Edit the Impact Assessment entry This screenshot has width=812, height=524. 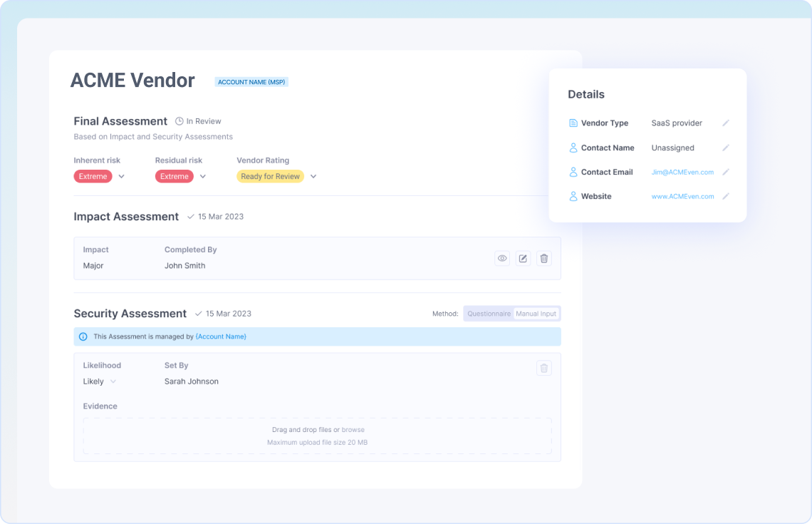tap(523, 258)
